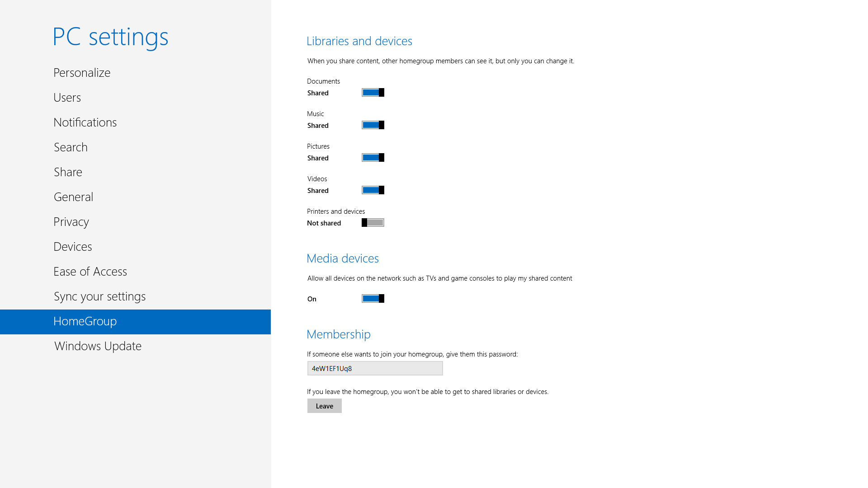Open Windows Update settings

[98, 346]
